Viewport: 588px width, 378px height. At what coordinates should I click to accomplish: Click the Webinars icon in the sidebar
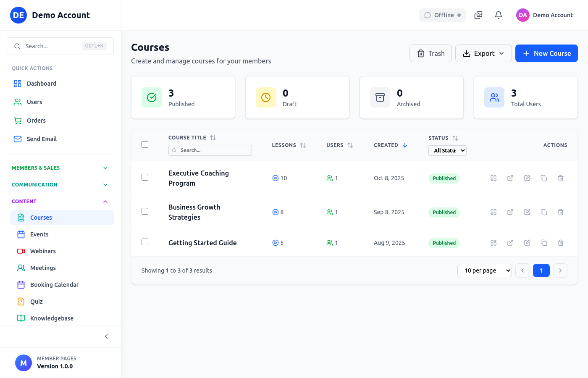pos(21,251)
